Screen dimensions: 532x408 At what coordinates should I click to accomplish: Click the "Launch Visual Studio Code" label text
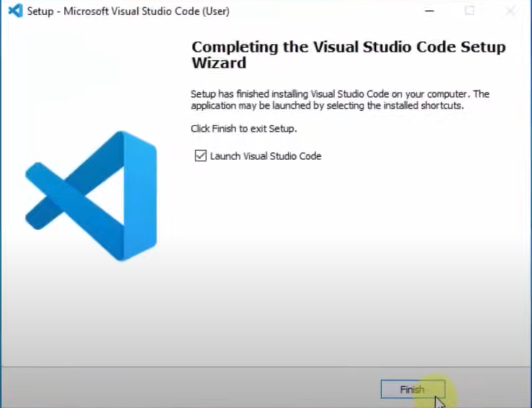[265, 156]
